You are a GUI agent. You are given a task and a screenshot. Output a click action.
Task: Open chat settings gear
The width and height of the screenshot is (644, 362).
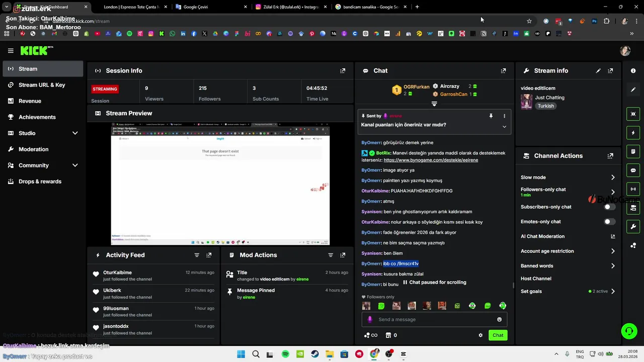pyautogui.click(x=480, y=335)
